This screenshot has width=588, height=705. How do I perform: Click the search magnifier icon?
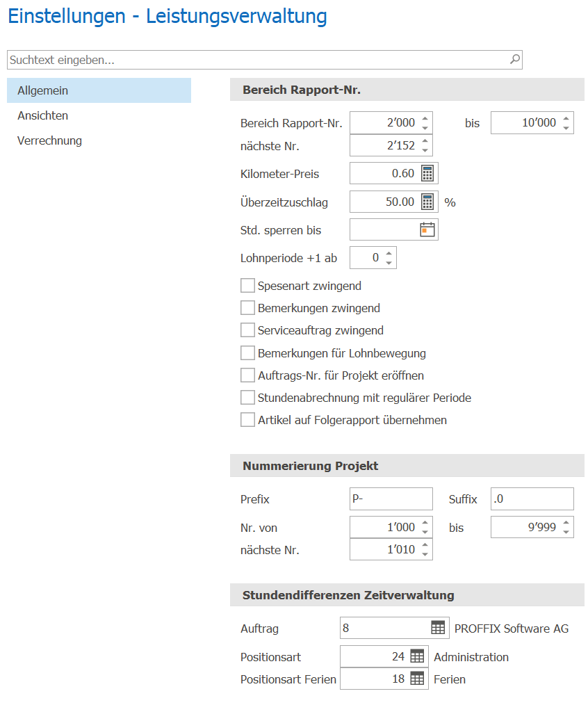point(515,59)
